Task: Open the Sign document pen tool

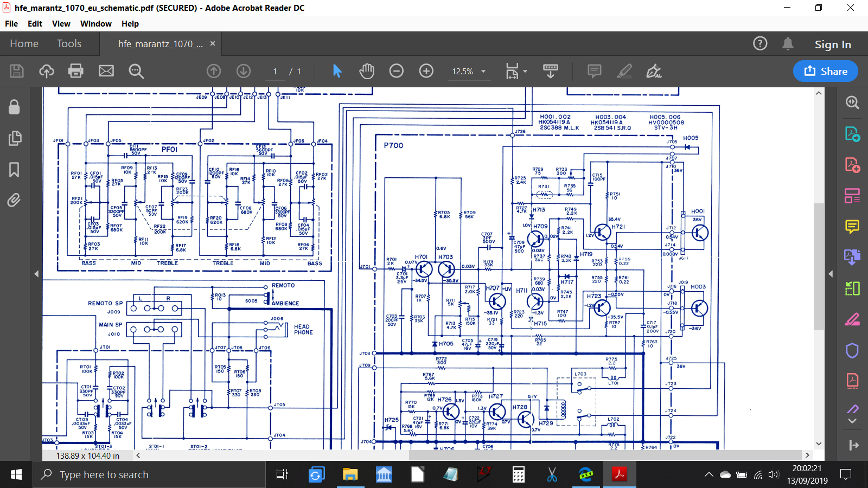Action: click(654, 71)
